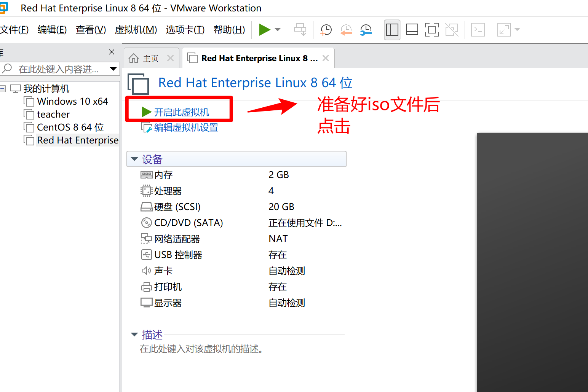Click the 存在 value for 打印机
Screen dimensions: 588x392
(278, 287)
